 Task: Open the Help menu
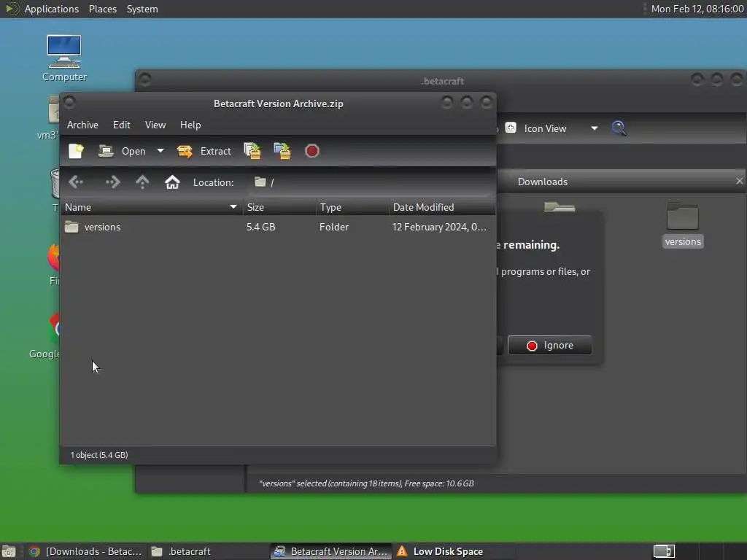pyautogui.click(x=190, y=125)
